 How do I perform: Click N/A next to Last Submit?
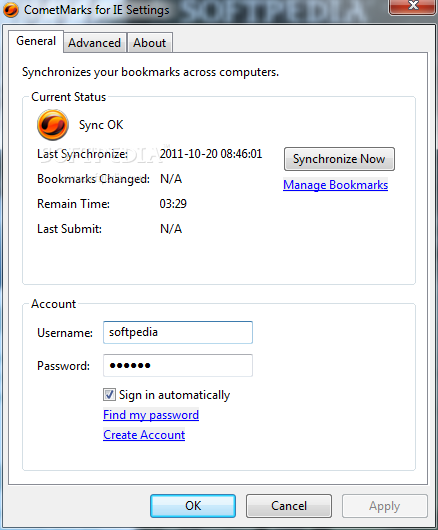[171, 229]
